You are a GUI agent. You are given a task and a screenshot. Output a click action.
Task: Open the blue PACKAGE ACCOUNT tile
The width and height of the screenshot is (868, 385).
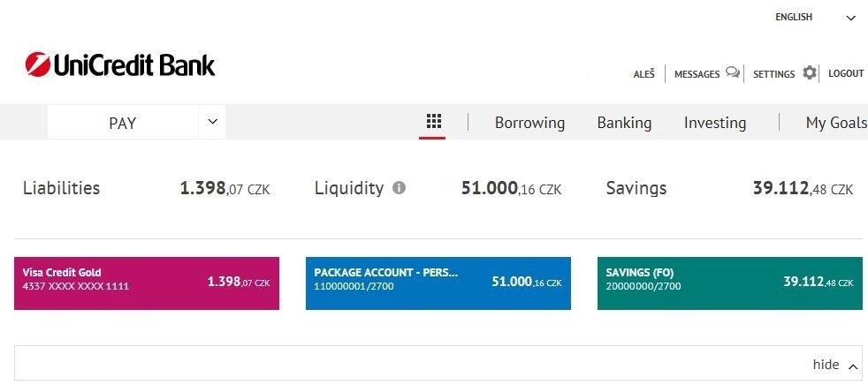pos(438,283)
